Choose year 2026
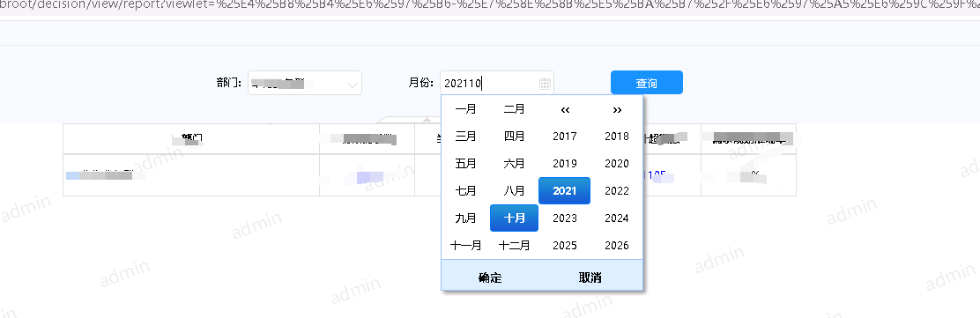980x318 pixels. (x=617, y=246)
